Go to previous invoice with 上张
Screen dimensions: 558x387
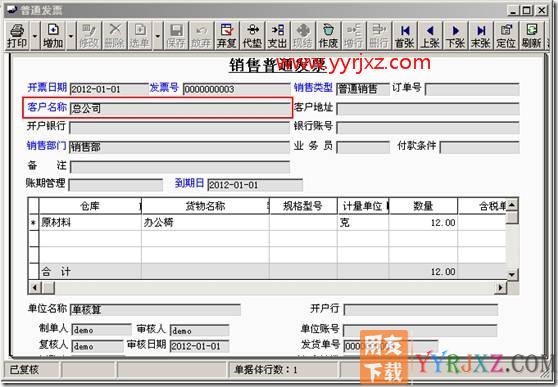430,36
